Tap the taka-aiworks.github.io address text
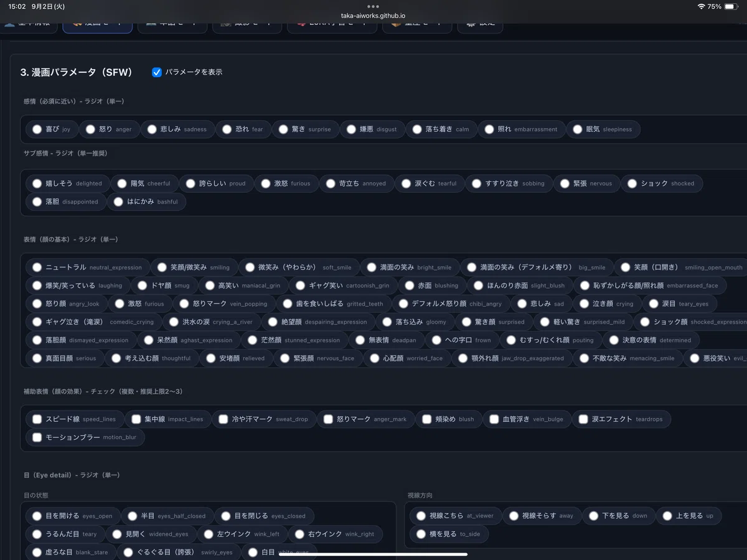The image size is (747, 560). pyautogui.click(x=374, y=16)
